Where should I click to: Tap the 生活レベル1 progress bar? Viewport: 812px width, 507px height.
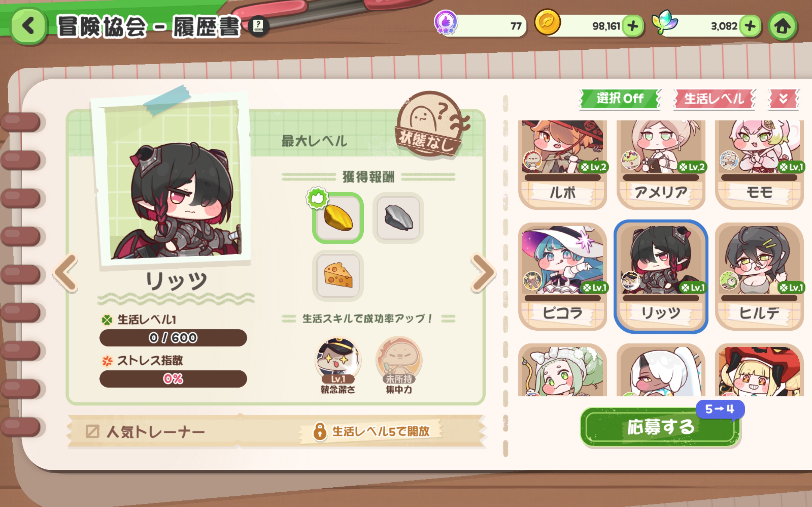pos(173,338)
